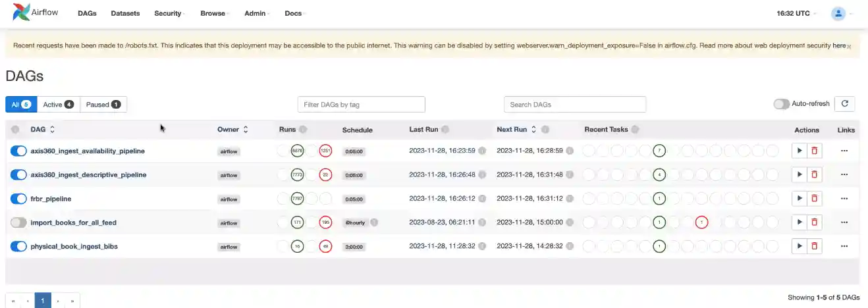Screen dimensions: 868x308
Task: Expand the Admin menu
Action: [x=256, y=13]
